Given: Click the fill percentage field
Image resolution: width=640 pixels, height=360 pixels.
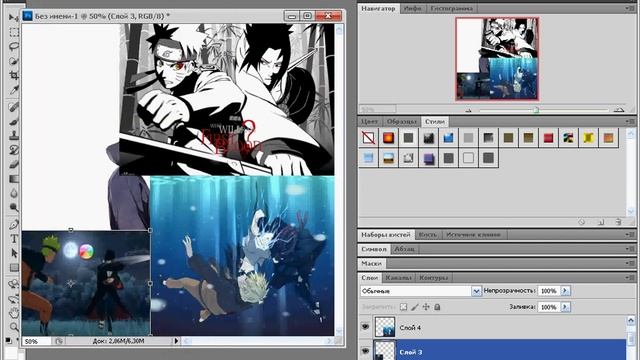Looking at the screenshot, I should 549,307.
